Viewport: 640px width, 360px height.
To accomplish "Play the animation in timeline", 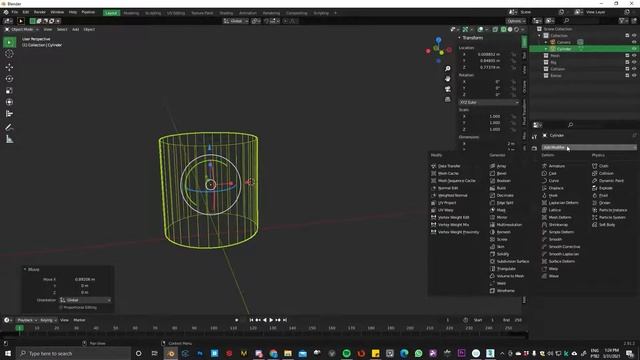I will pyautogui.click(x=271, y=320).
